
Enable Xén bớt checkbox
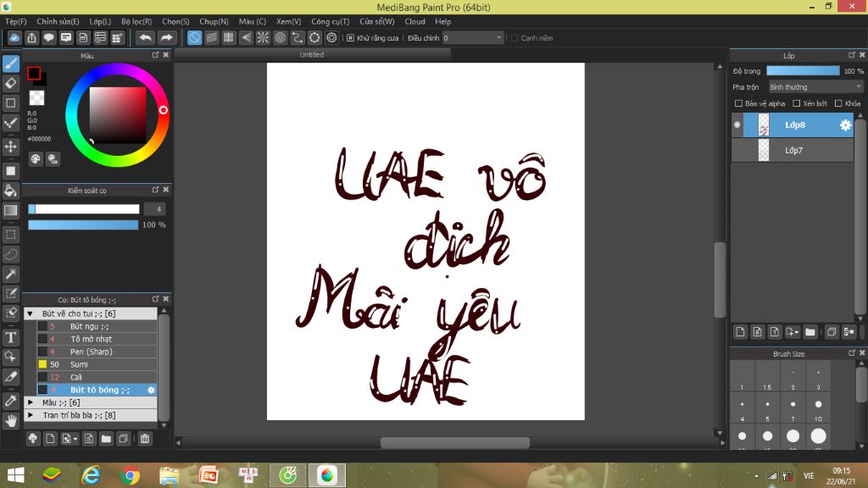coord(797,103)
